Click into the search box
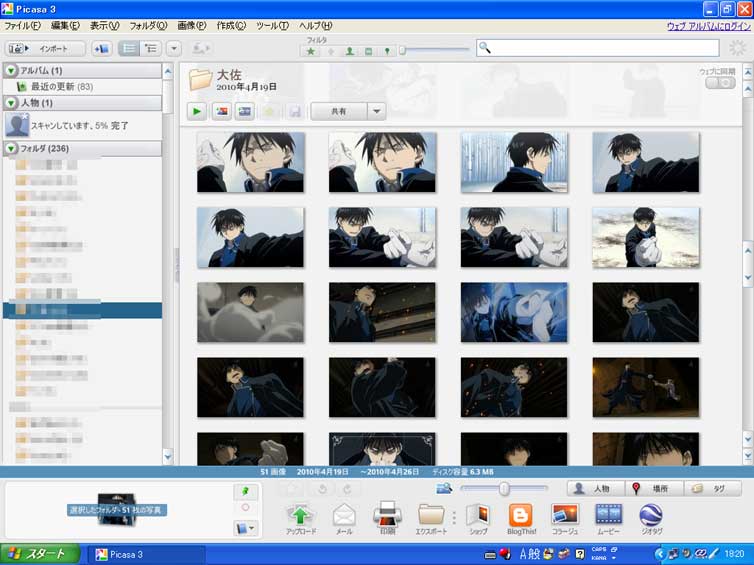 597,48
